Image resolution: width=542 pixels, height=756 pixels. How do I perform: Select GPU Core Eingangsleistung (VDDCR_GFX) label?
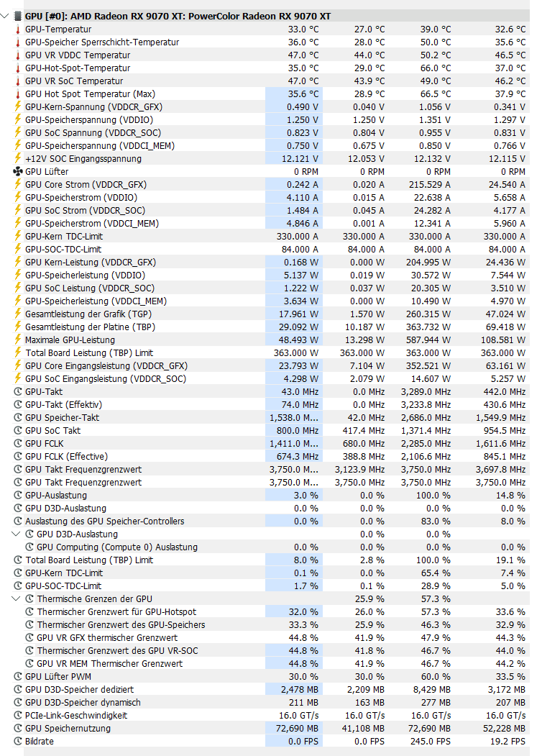click(106, 365)
